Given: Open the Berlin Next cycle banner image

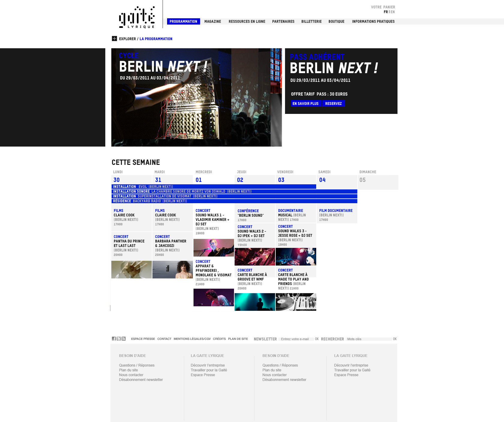Looking at the screenshot, I should pos(196,97).
